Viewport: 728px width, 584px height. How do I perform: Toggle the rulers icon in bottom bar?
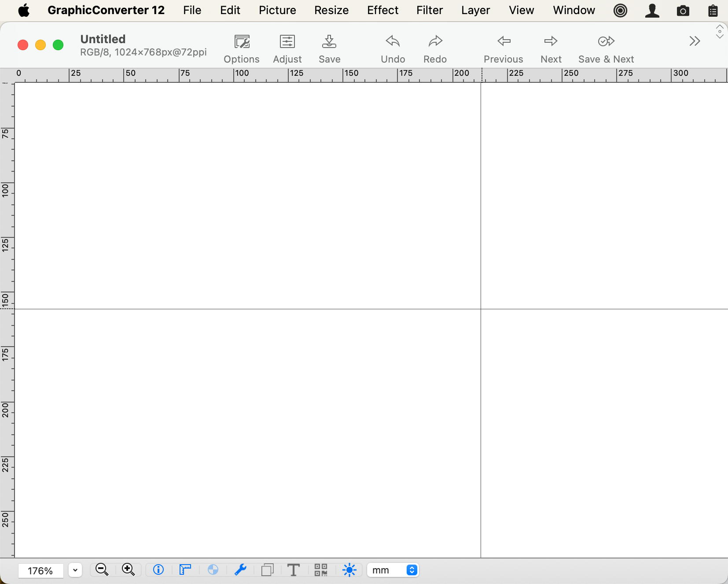tap(185, 570)
